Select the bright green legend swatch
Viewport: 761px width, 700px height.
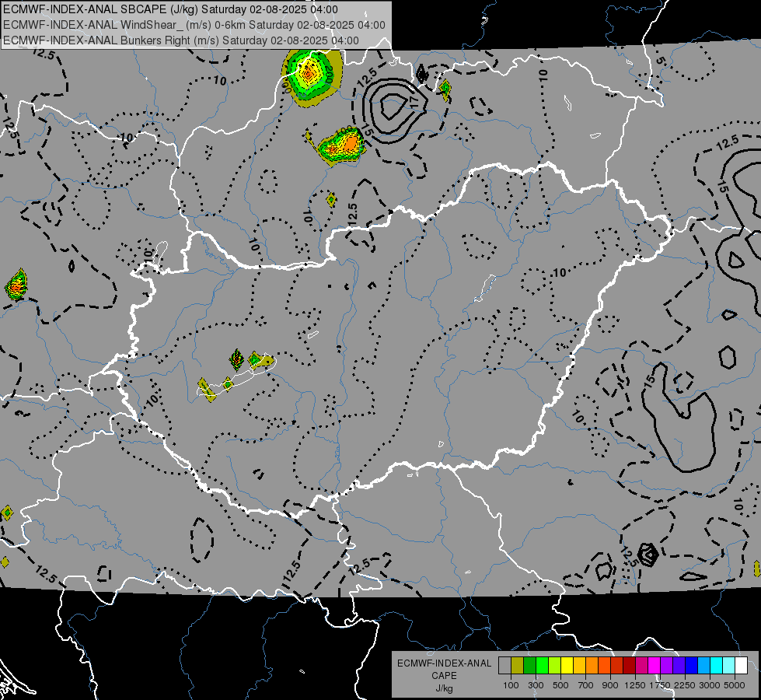point(542,665)
